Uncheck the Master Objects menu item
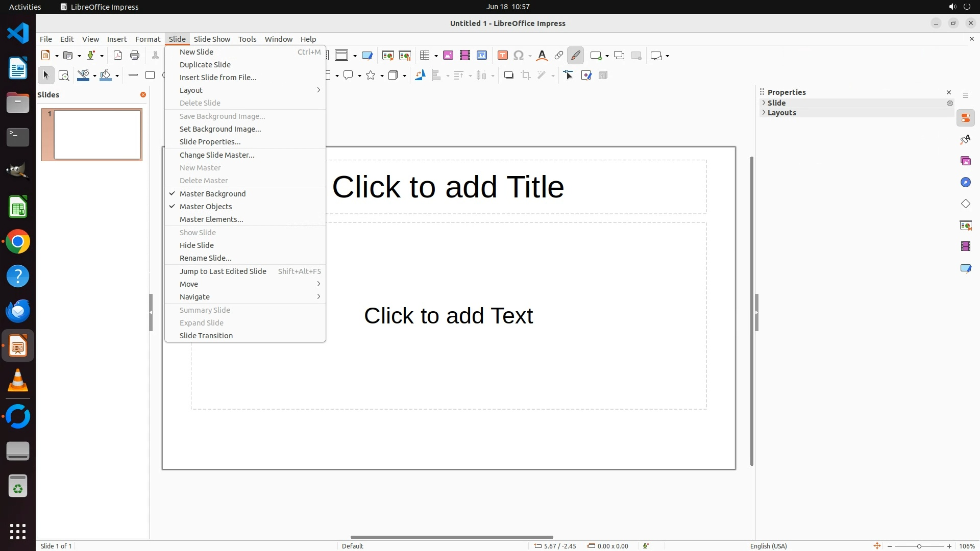 click(x=206, y=207)
